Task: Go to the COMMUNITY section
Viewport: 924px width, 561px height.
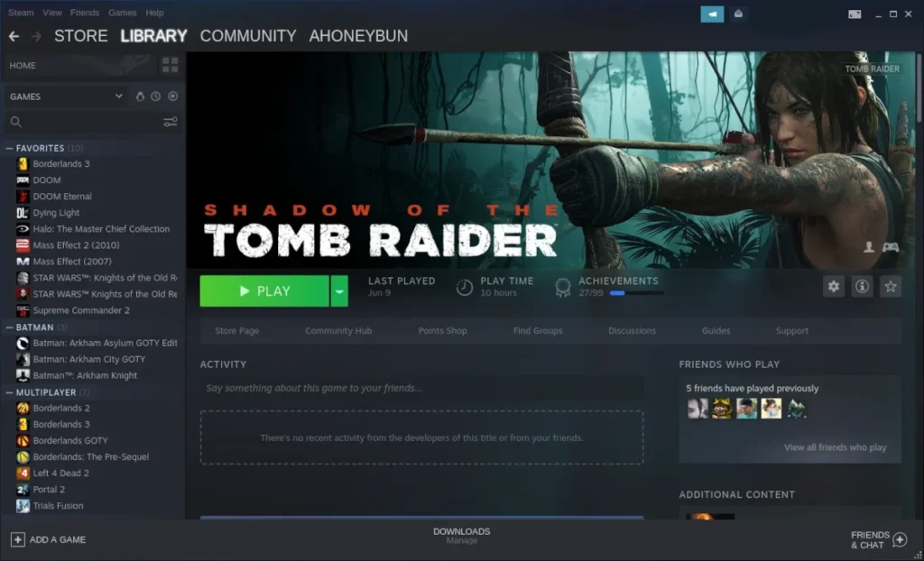Action: point(248,36)
